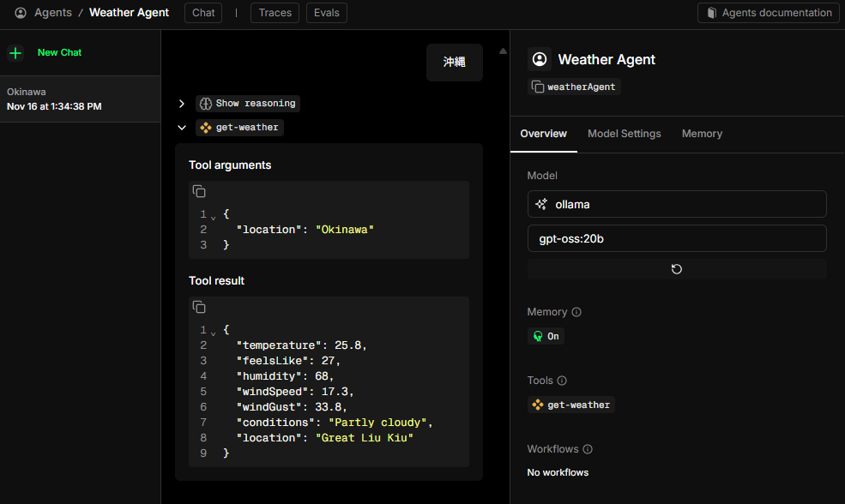Image resolution: width=845 pixels, height=504 pixels.
Task: Click the Tools info icon
Action: (x=562, y=381)
